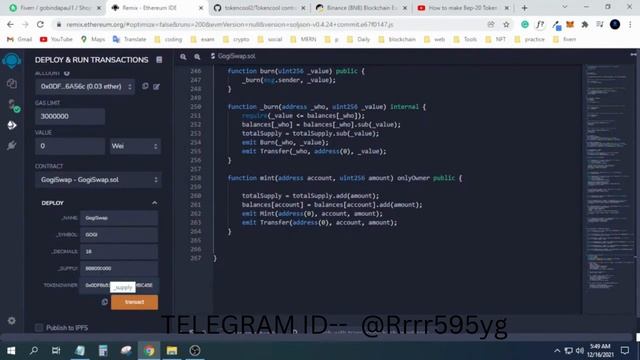
Task: Click the browser back arrow
Action: click(x=10, y=24)
